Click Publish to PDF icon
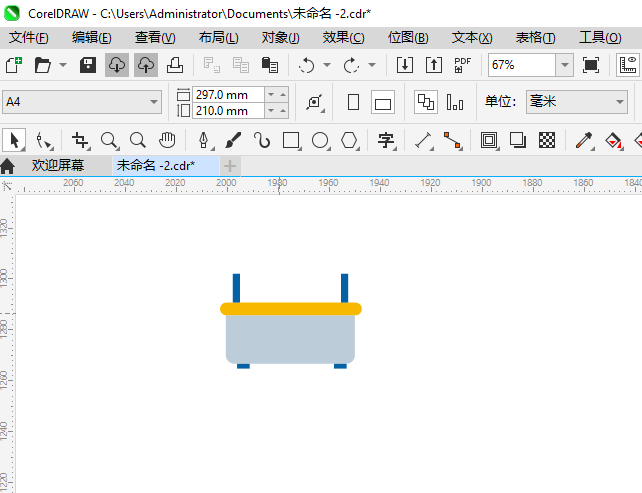 click(x=463, y=65)
